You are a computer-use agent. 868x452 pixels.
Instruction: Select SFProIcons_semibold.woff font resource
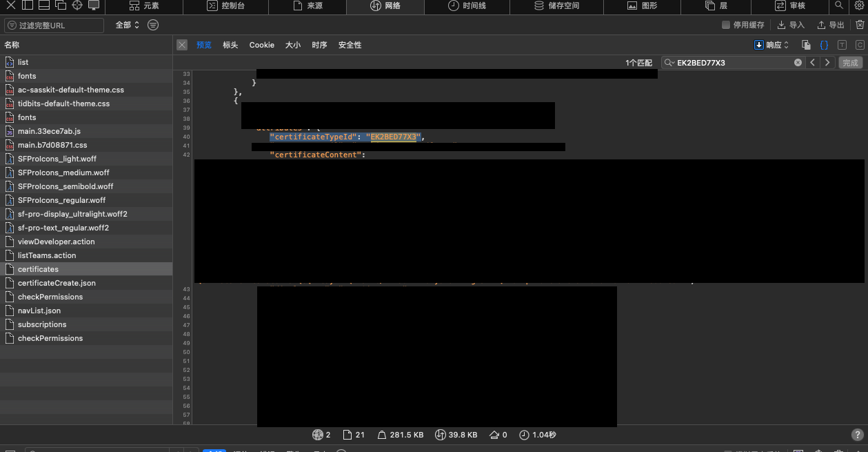point(86,186)
